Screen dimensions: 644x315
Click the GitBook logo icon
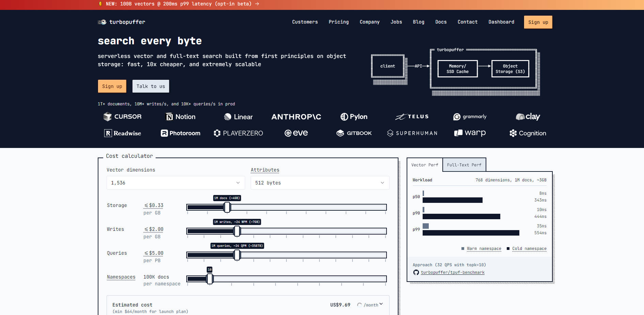click(x=340, y=133)
